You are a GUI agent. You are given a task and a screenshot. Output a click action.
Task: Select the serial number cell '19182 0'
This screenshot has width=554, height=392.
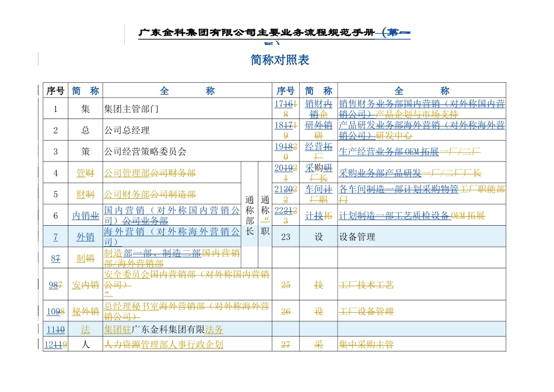click(286, 151)
